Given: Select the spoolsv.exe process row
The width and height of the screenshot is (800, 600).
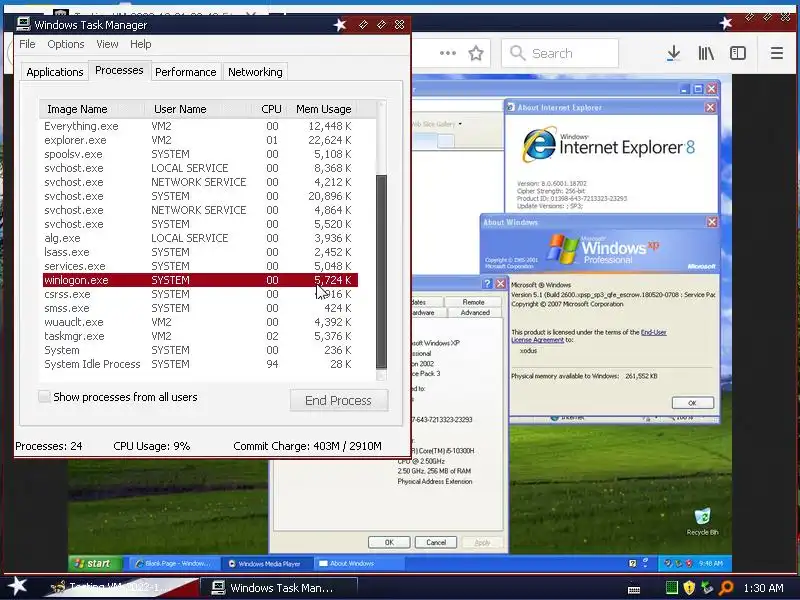Looking at the screenshot, I should [x=201, y=154].
